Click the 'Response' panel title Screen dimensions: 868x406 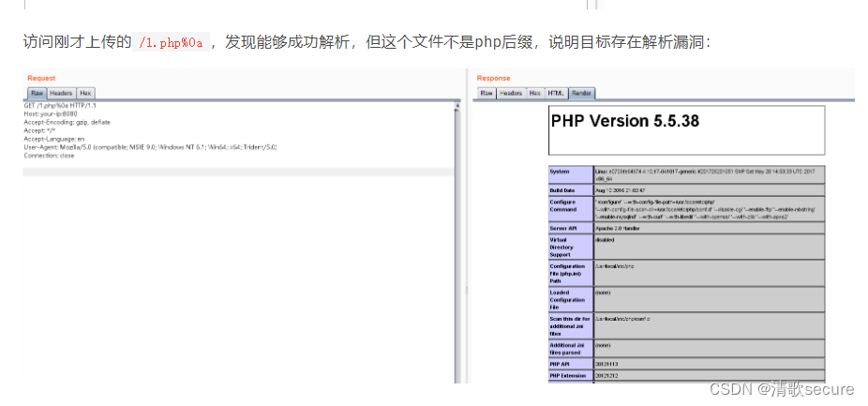coord(493,78)
